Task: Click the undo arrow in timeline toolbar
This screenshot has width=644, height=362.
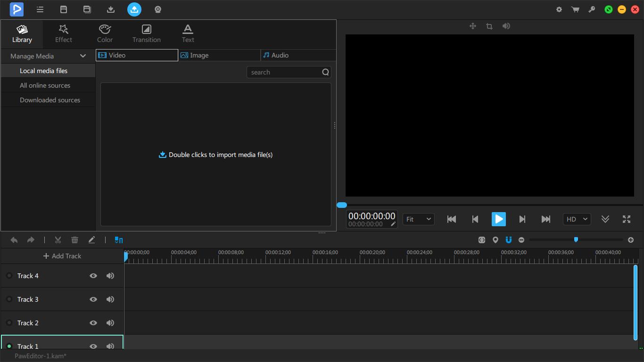Action: coord(14,240)
